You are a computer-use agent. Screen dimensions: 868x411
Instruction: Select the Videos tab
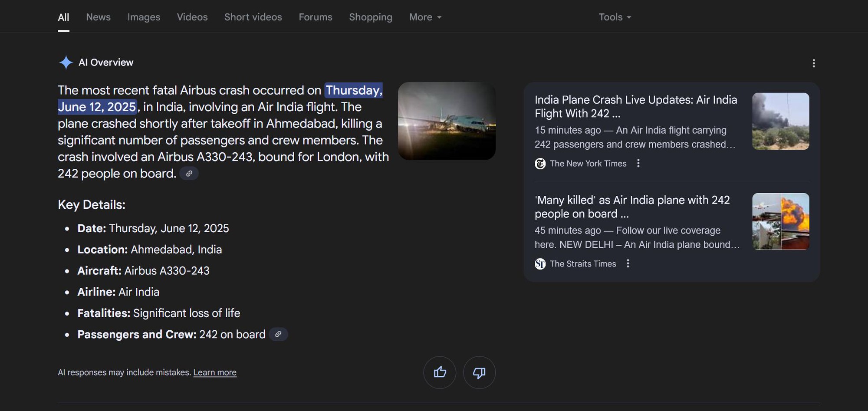[x=192, y=17]
